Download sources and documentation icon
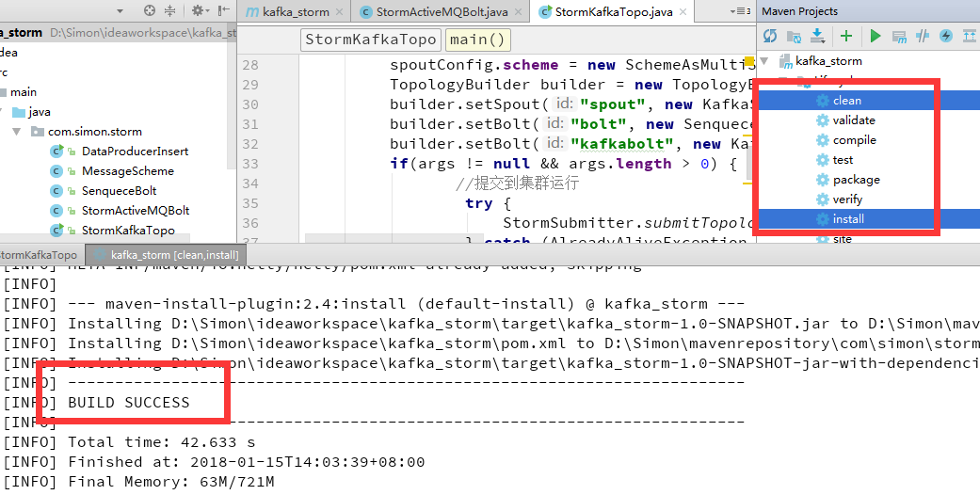Image resolution: width=980 pixels, height=495 pixels. tap(817, 37)
